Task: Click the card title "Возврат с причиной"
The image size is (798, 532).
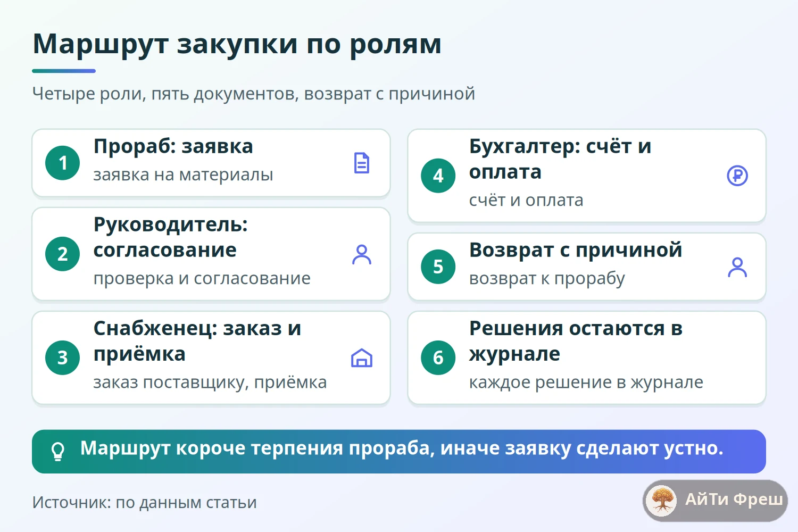Action: point(576,250)
